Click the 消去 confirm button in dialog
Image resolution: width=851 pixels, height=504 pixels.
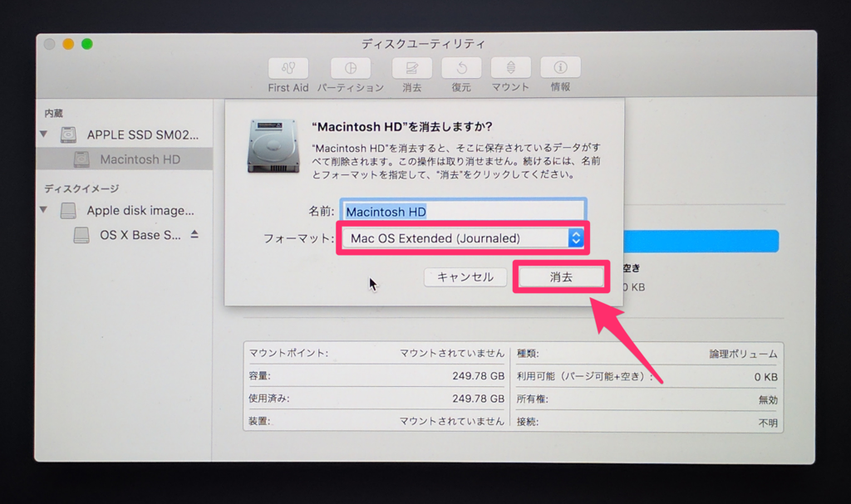tap(561, 276)
